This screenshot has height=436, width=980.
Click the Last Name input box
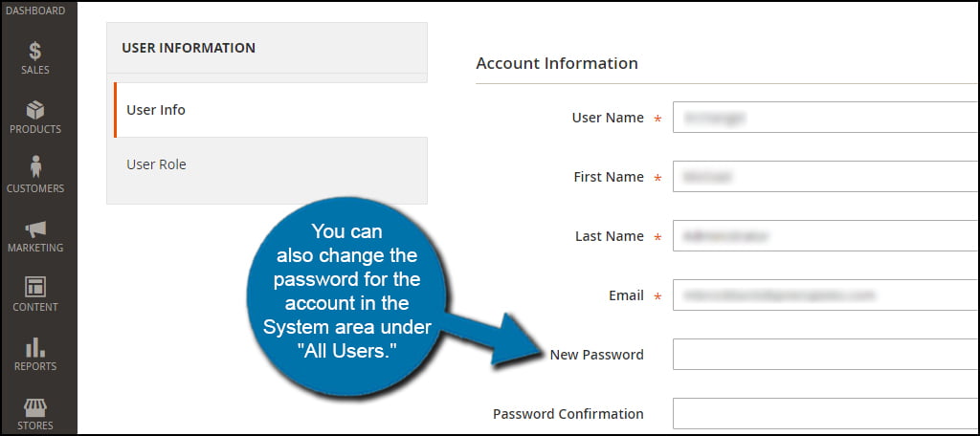coord(825,236)
